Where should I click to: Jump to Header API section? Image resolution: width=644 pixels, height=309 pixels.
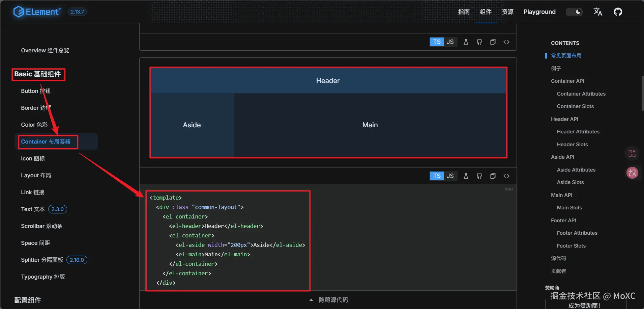coord(564,119)
